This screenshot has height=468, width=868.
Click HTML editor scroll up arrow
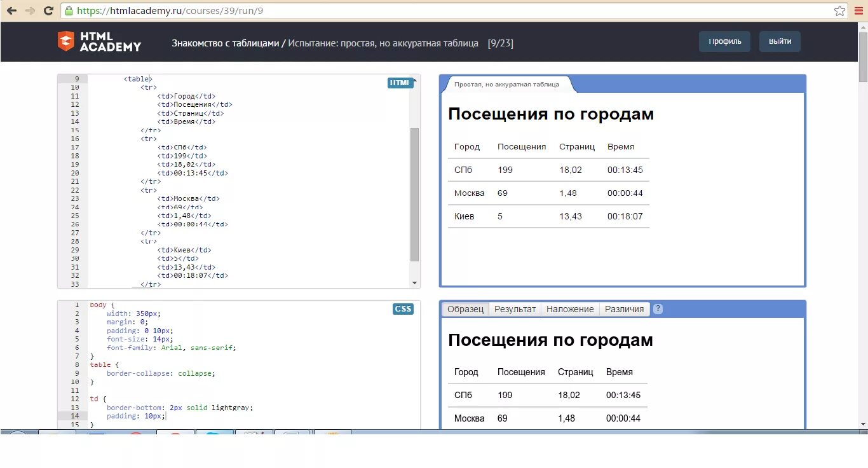[415, 79]
